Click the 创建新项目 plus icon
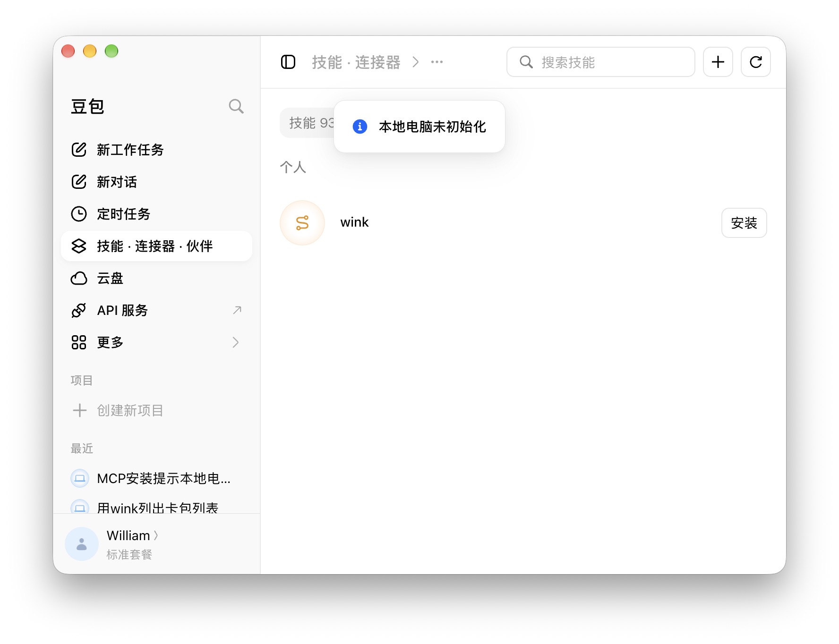 click(x=79, y=410)
